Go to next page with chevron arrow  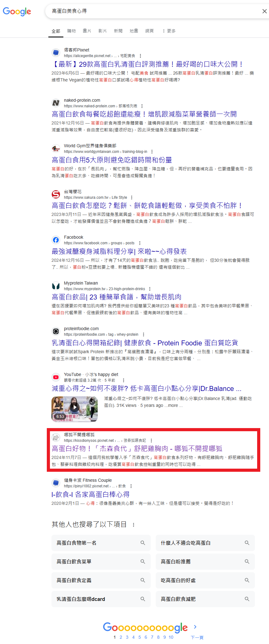coord(195,627)
